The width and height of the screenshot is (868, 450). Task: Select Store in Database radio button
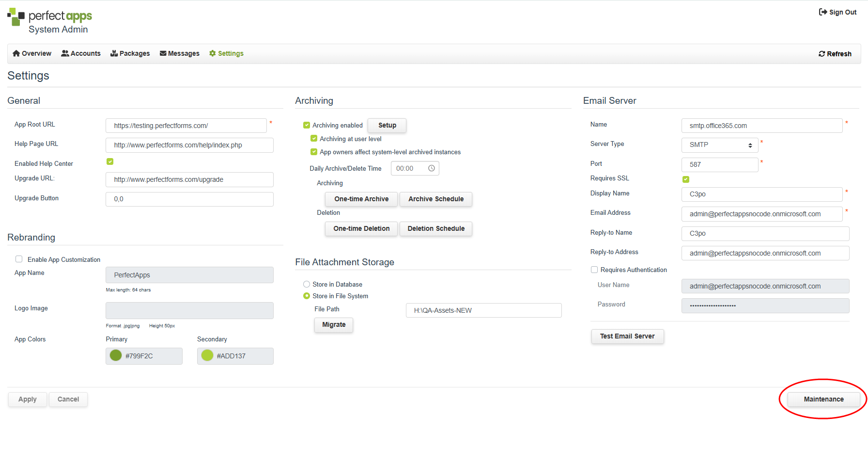[307, 284]
